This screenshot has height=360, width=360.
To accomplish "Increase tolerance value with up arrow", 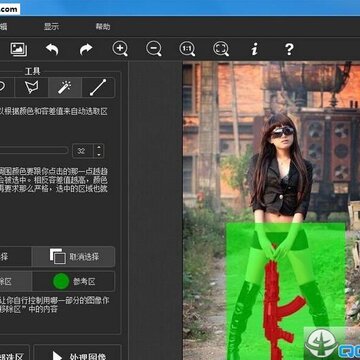I will (x=99, y=147).
